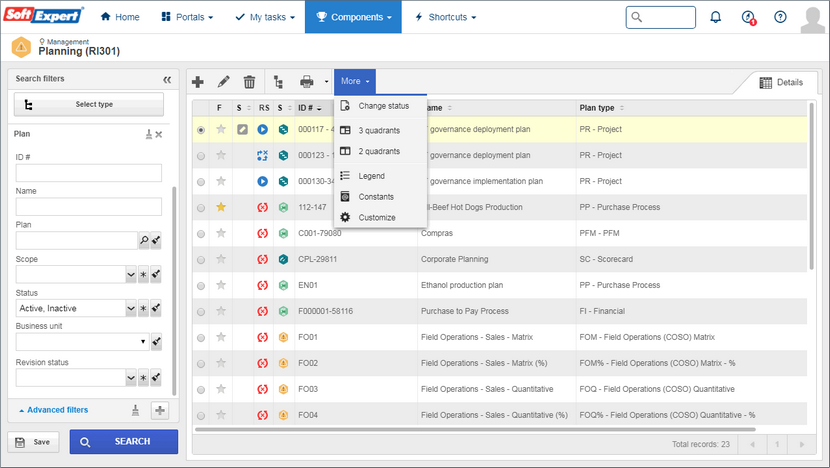Viewport: 830px width, 468px height.
Task: Open Customize from the More menu
Action: [x=381, y=218]
